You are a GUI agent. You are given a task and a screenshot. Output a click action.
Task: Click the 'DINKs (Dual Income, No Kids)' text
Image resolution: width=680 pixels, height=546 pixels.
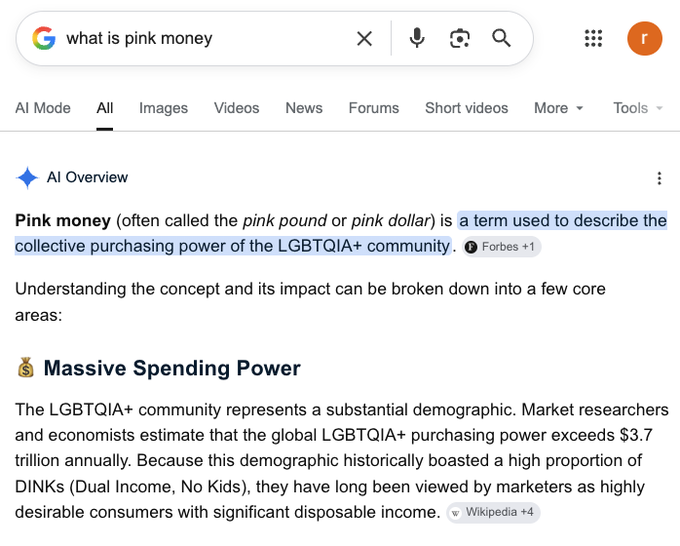coord(133,487)
